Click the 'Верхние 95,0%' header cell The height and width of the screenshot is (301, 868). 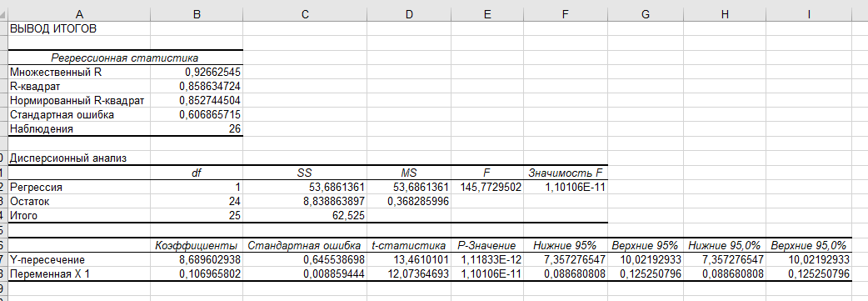tap(809, 245)
